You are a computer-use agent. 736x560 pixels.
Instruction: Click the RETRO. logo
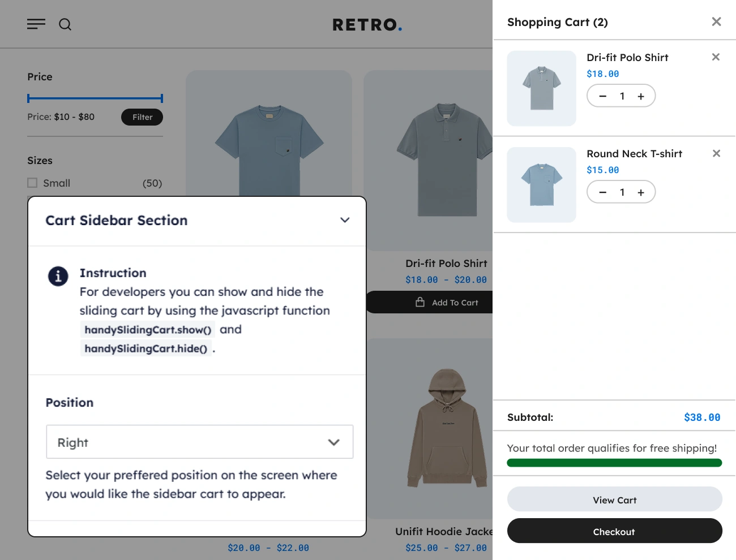[x=367, y=25]
